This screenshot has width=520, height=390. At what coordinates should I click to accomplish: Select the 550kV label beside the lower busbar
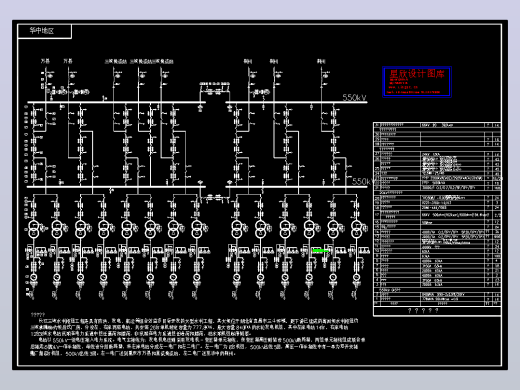coord(363,181)
